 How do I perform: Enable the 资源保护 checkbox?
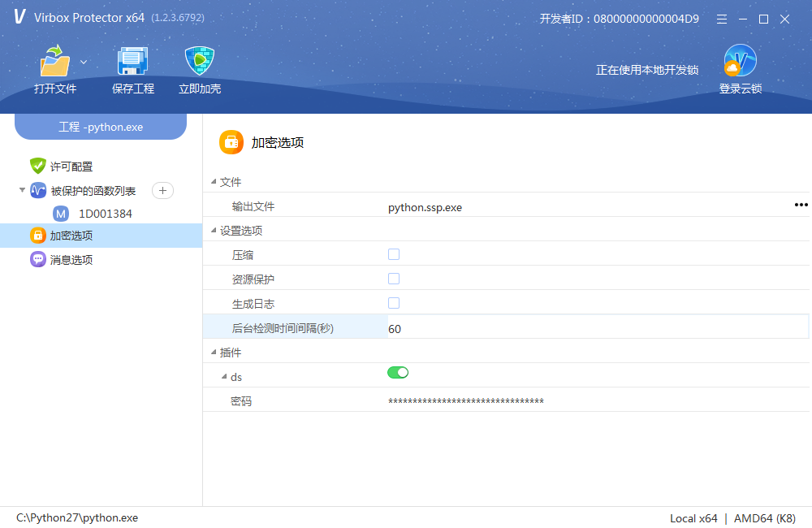394,279
